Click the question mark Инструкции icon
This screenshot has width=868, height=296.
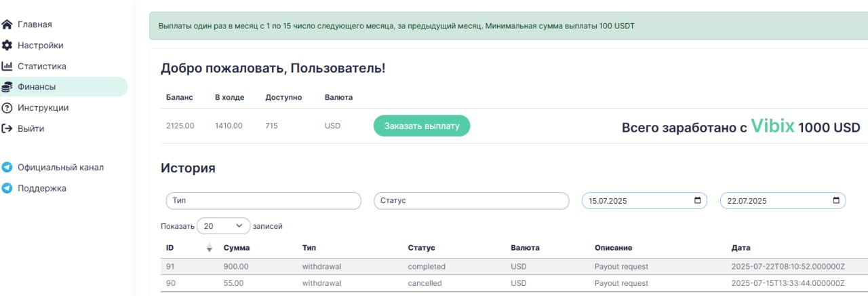point(7,108)
